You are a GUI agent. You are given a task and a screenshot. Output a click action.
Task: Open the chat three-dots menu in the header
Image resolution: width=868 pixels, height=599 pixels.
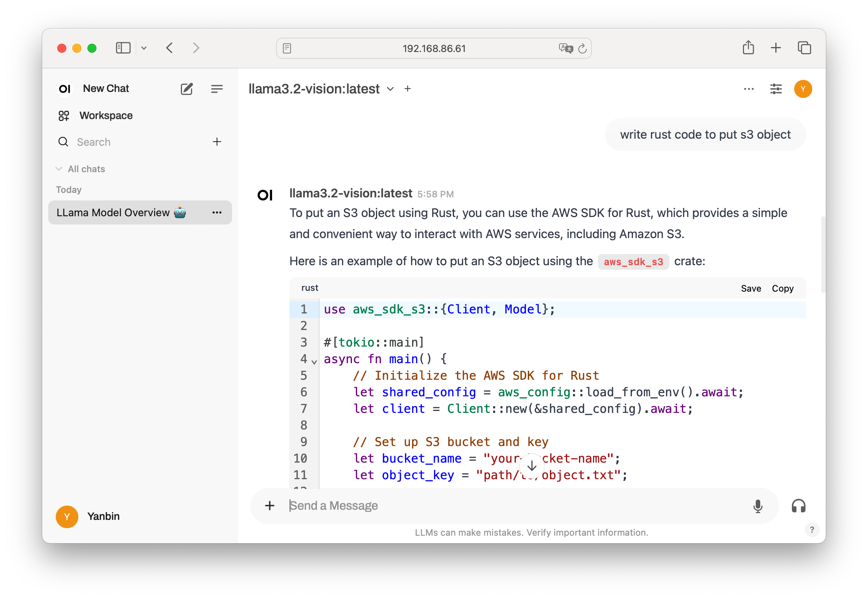click(x=749, y=89)
